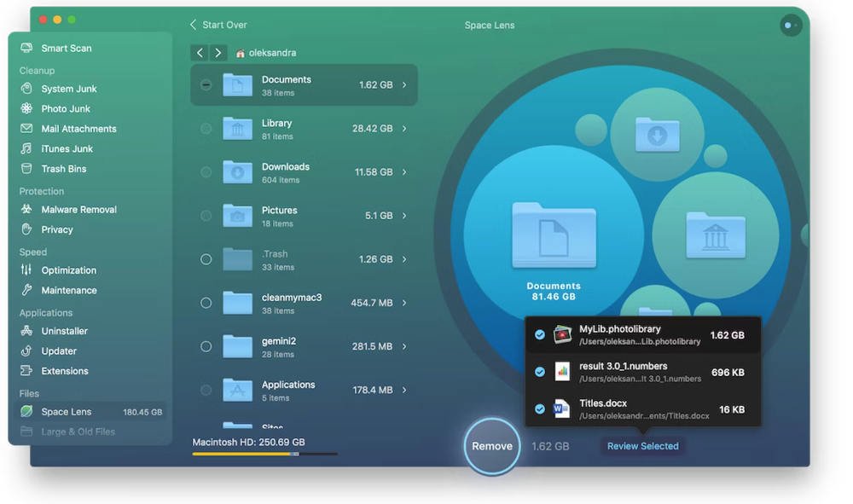Screen dimensions: 853x504
Task: Expand the .Trash folder chevron
Action: (x=404, y=258)
